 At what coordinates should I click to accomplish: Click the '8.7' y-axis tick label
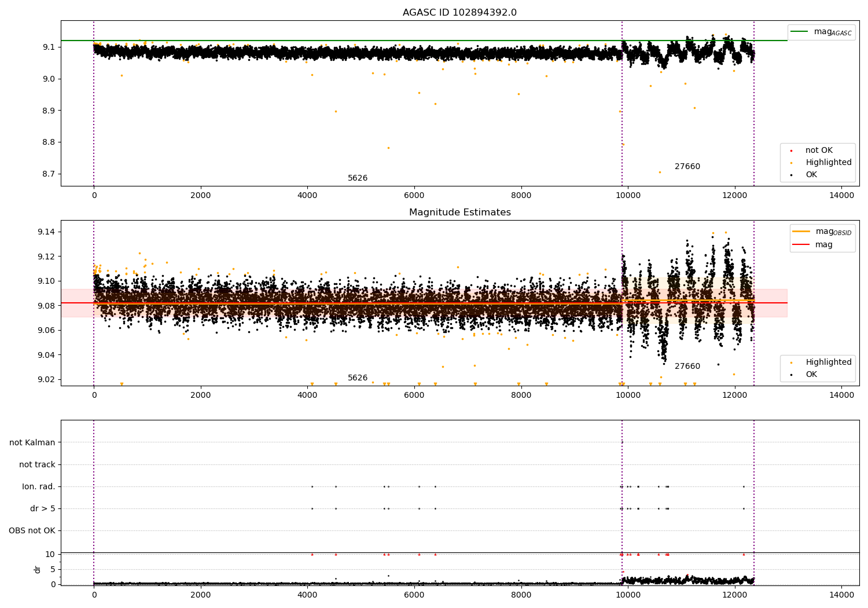48,174
